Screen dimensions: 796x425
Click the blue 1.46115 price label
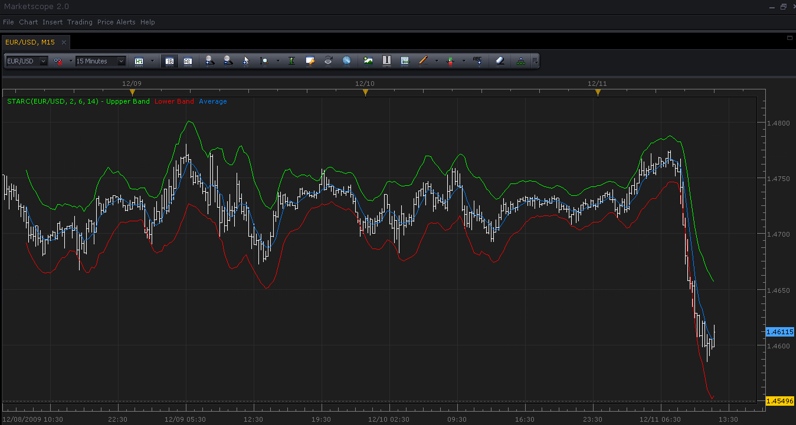tap(779, 332)
